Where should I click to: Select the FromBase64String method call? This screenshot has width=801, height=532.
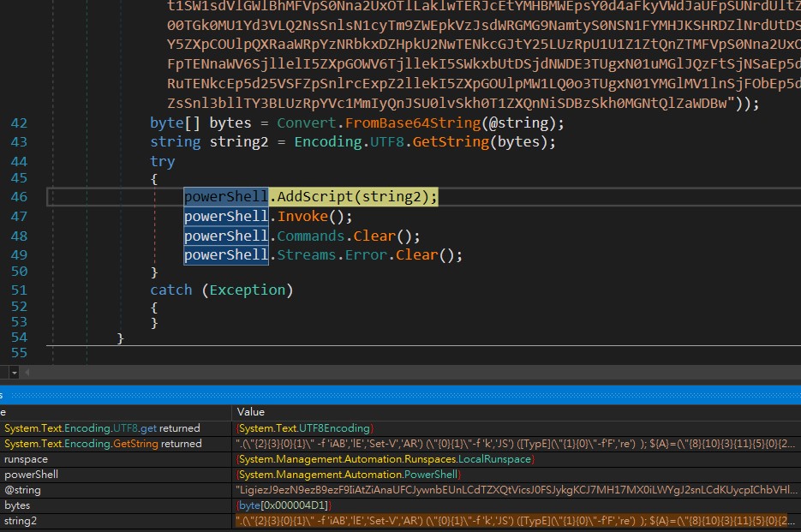[x=413, y=123]
